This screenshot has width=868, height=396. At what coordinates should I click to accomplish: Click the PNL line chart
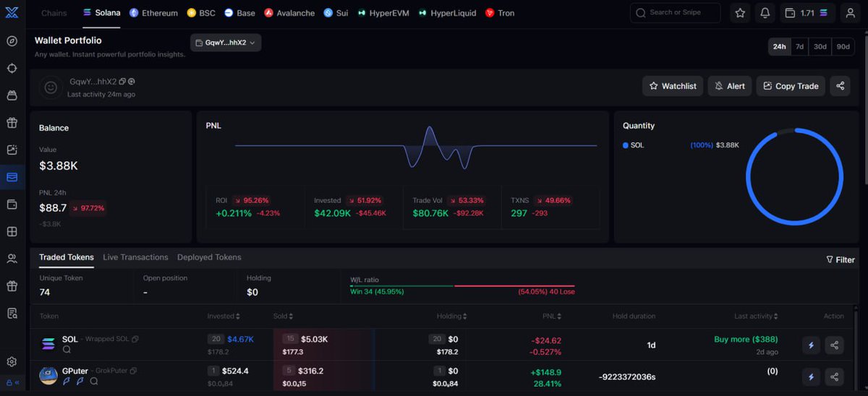click(416, 147)
